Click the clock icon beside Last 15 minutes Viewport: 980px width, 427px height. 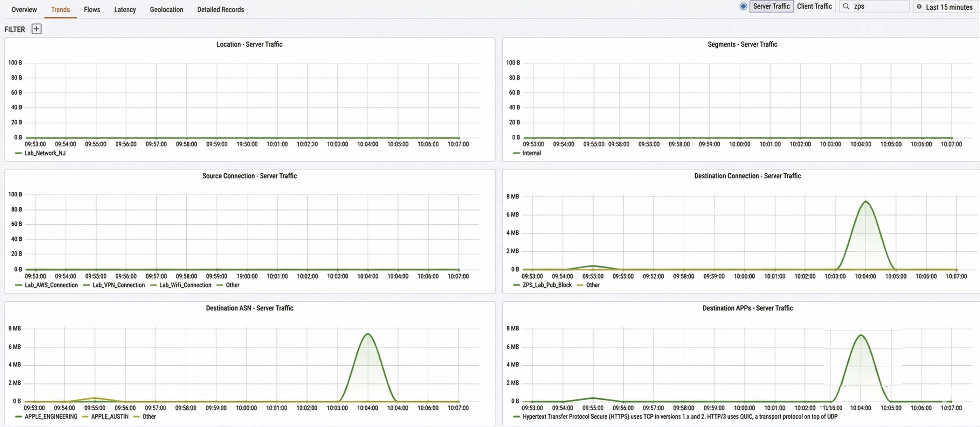[919, 7]
